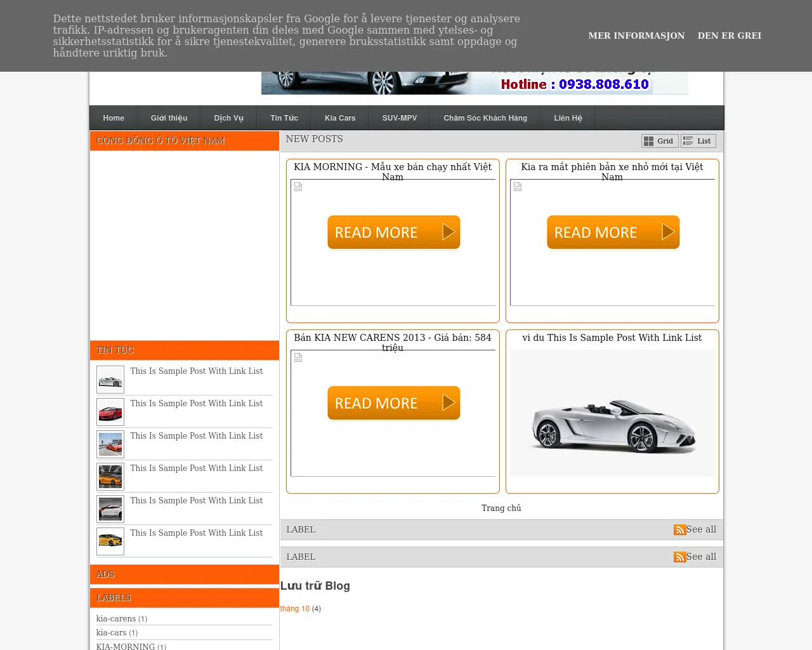Click the Trang chủ link
Image resolution: width=812 pixels, height=650 pixels.
click(501, 508)
